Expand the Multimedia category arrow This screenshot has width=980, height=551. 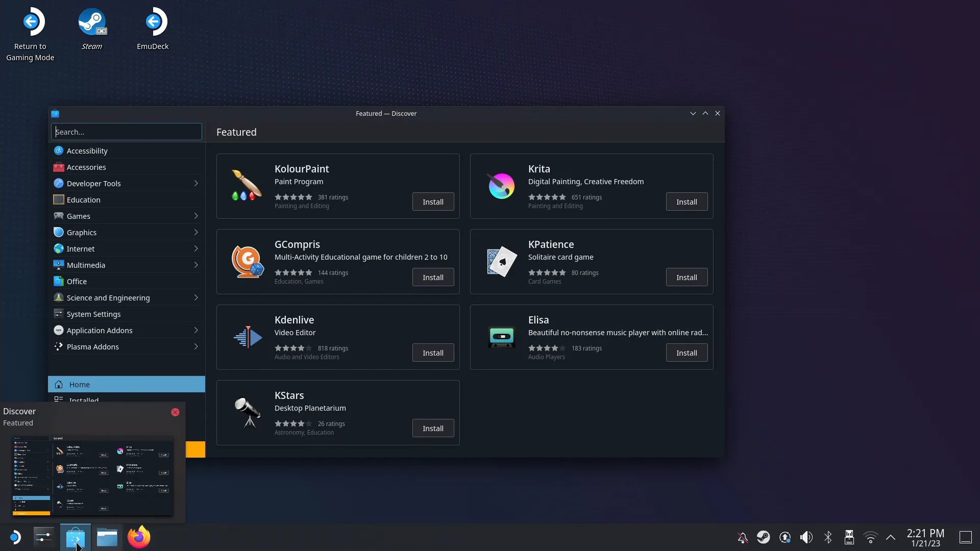coord(196,265)
